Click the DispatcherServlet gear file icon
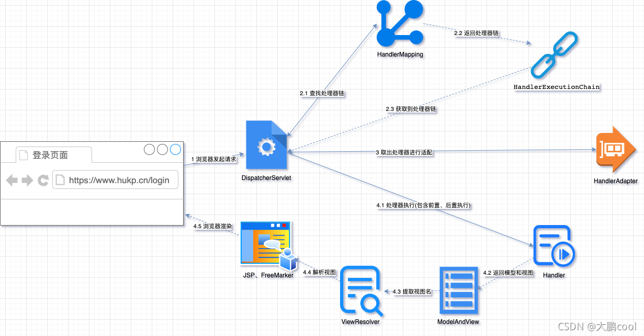Image resolution: width=644 pixels, height=336 pixels. (267, 146)
